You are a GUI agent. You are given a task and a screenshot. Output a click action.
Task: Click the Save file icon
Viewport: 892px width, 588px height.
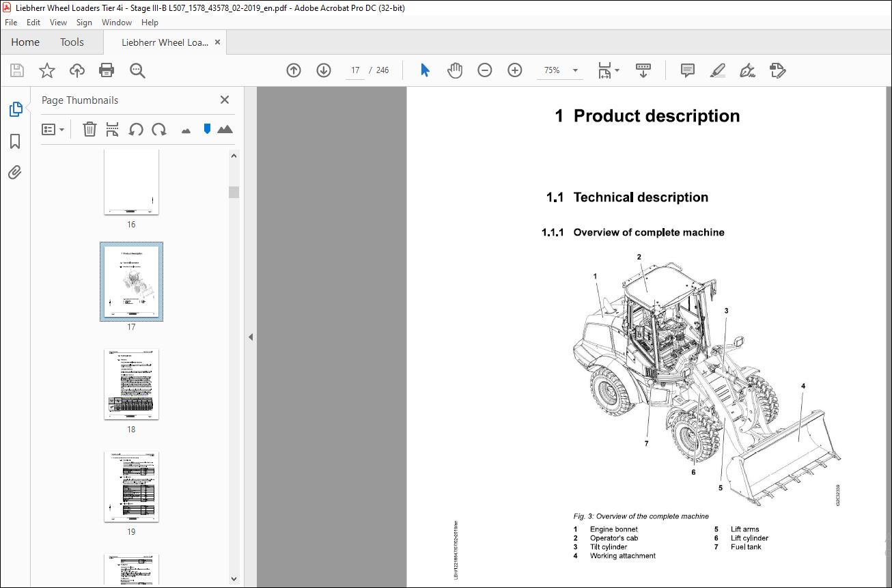tap(17, 70)
